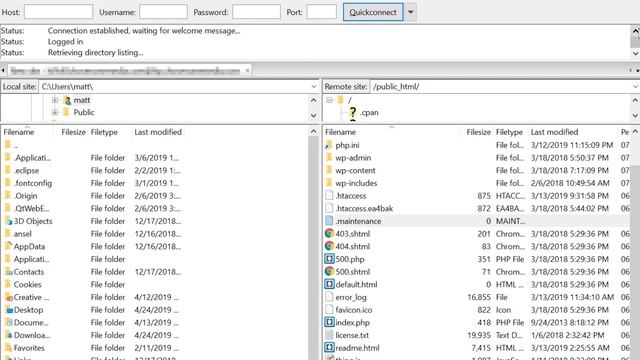Select the 404.shtml Chrome file icon
This screenshot has width=640, height=360.
329,246
